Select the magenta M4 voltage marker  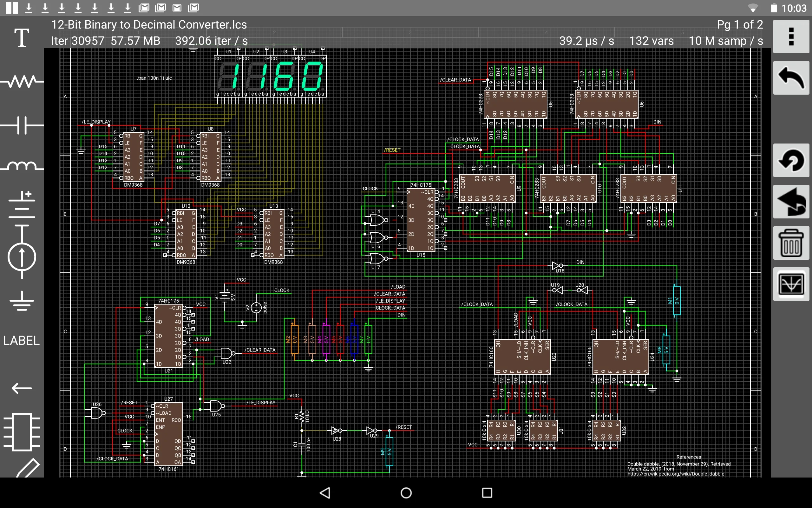pos(326,339)
